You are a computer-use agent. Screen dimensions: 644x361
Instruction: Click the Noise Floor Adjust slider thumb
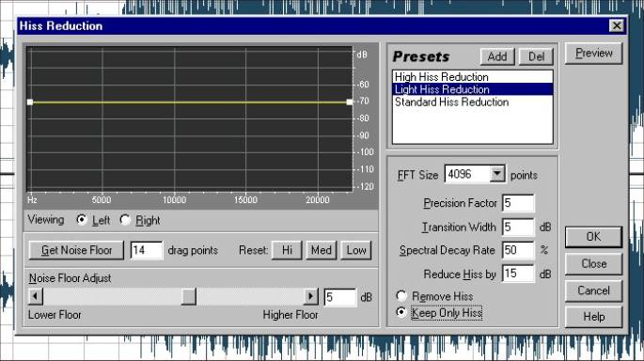(189, 296)
